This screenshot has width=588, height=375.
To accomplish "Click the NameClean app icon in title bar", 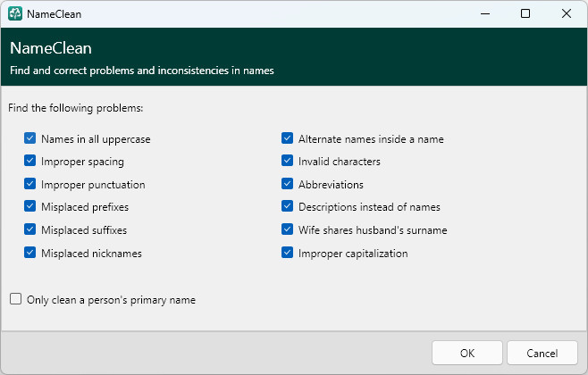I will [x=15, y=14].
